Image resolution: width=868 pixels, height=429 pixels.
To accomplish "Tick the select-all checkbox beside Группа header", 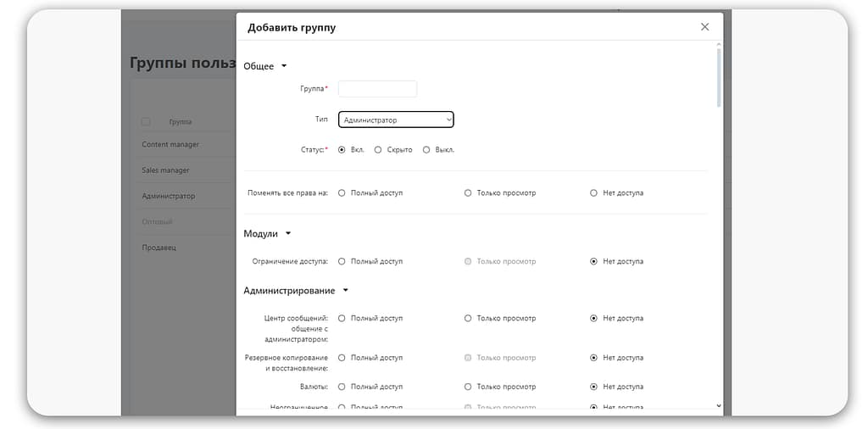I will click(146, 122).
